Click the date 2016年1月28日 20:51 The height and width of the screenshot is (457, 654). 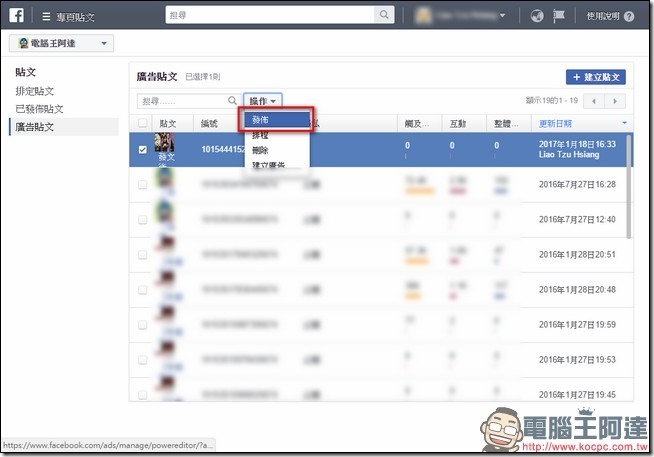click(577, 254)
